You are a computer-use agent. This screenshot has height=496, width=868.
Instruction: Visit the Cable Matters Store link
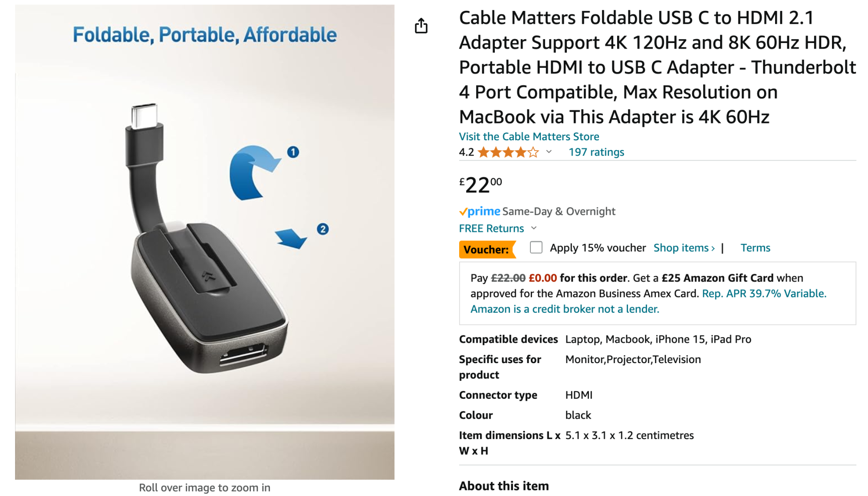point(529,136)
